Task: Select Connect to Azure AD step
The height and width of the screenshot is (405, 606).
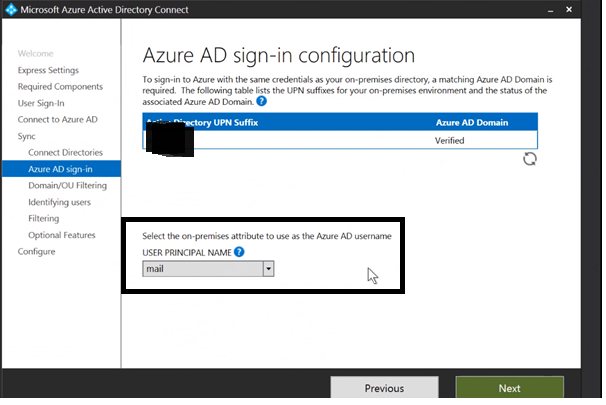Action: pyautogui.click(x=57, y=119)
